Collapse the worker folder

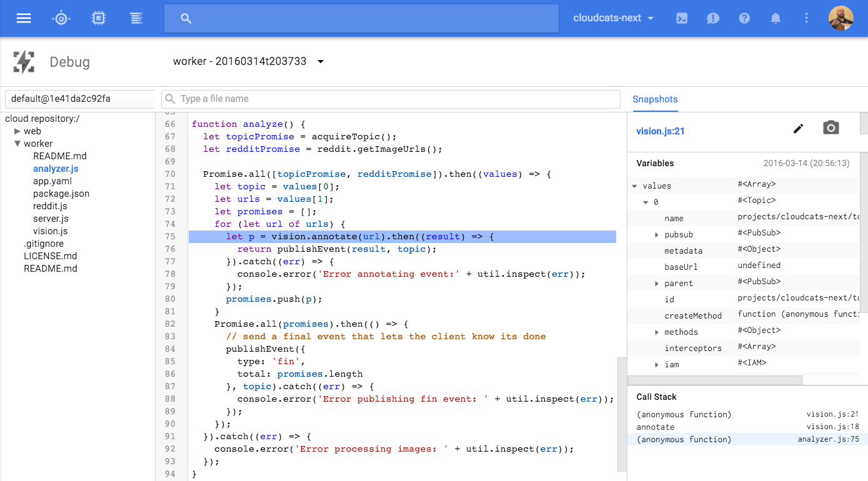click(17, 144)
